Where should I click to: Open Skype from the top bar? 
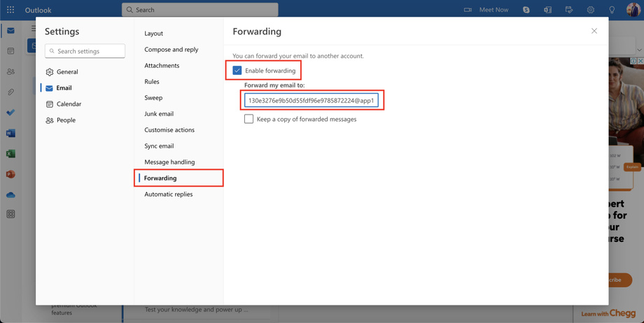coord(526,10)
